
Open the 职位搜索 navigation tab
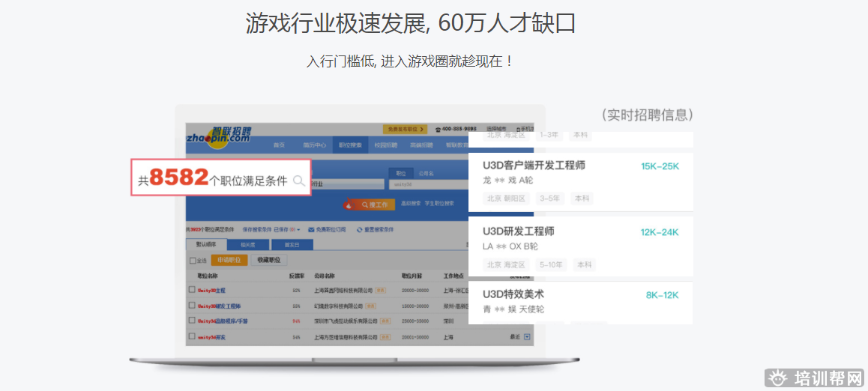pos(350,145)
